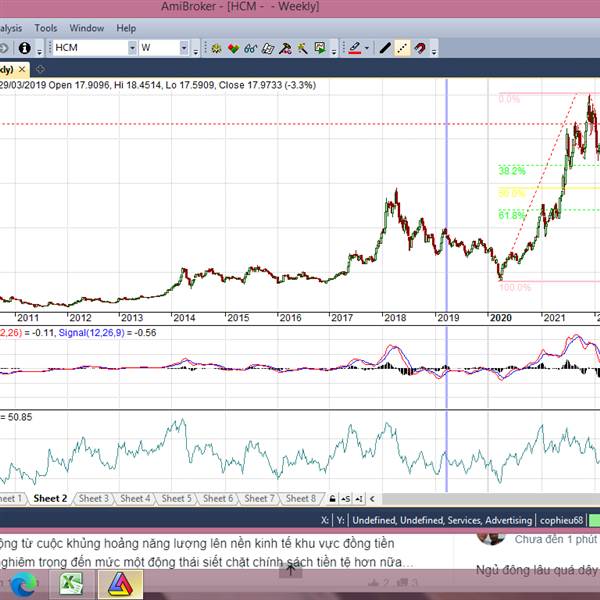600x600 pixels.
Task: Open the Tools menu
Action: point(46,28)
